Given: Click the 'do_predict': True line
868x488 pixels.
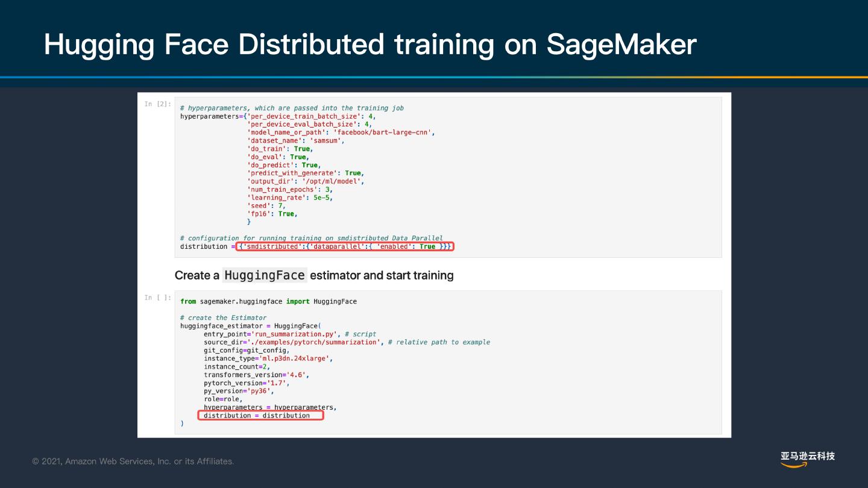Looking at the screenshot, I should click(285, 165).
